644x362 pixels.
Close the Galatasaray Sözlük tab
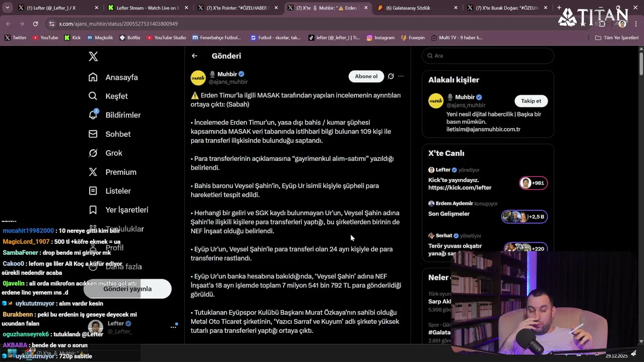[456, 8]
